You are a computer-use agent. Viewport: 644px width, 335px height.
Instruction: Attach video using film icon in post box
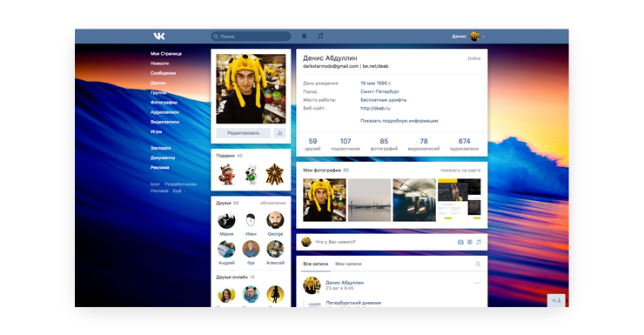pyautogui.click(x=470, y=242)
